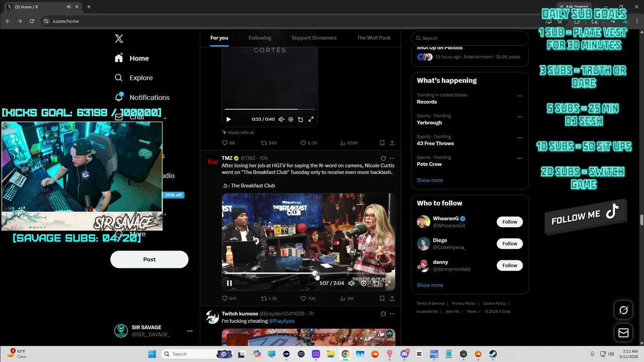This screenshot has width=644, height=362.
Task: Open the @PlayApex mention link
Action: pos(282,321)
